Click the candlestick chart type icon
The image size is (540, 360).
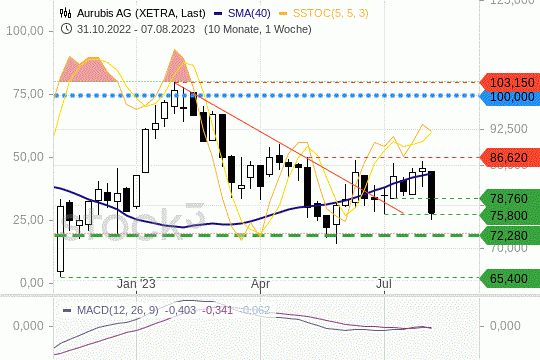[x=65, y=13]
